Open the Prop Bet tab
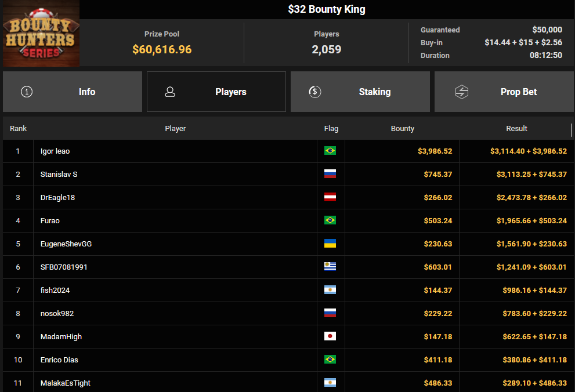This screenshot has height=392, width=575. 504,92
